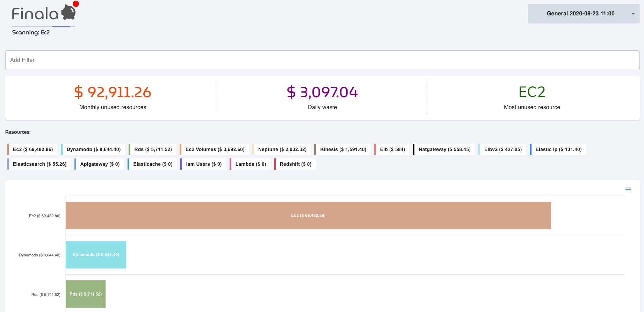Select the Ec2 ($ 69,482.86) resource chip
Image resolution: width=644 pixels, height=312 pixels.
[32, 149]
